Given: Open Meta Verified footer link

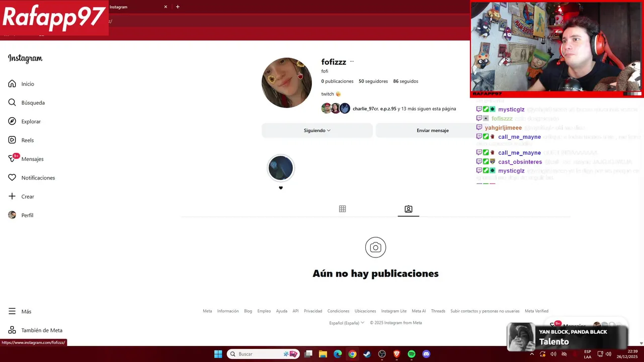Looking at the screenshot, I should [536, 311].
